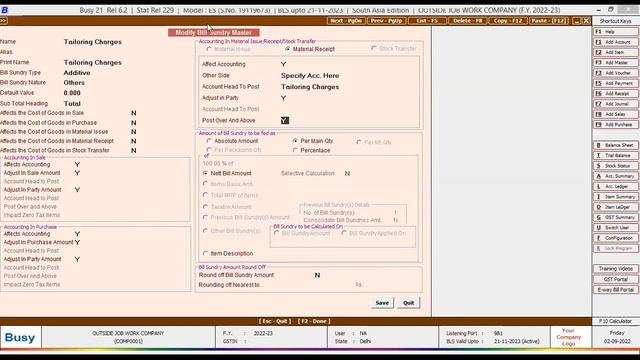Open Add Master shortcut
Viewport: 640px width, 360px height.
616,62
